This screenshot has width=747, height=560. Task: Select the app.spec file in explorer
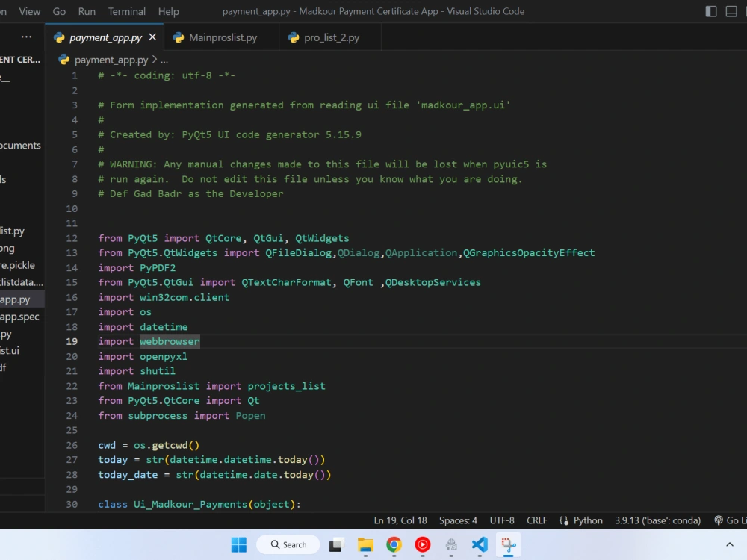[22, 317]
